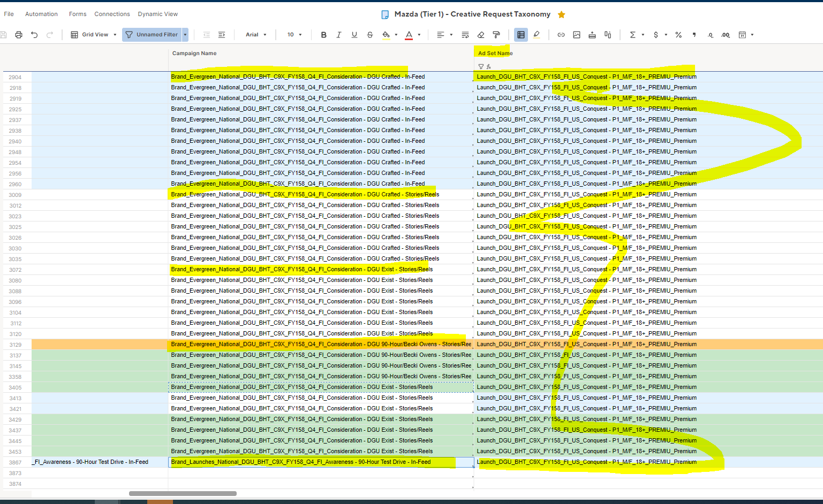Apply Percentage format
This screenshot has height=504, width=823.
[678, 35]
